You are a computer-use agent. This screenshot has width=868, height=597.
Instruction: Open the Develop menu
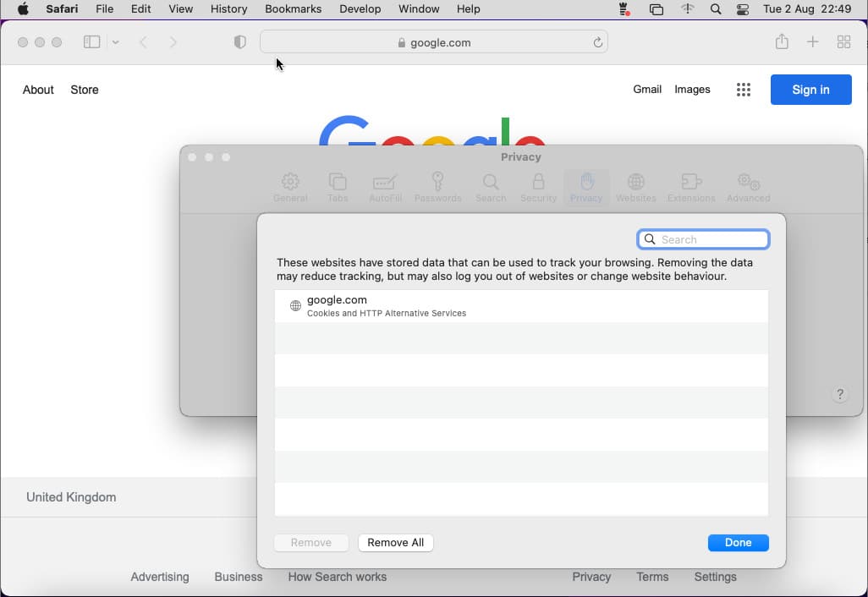tap(360, 8)
